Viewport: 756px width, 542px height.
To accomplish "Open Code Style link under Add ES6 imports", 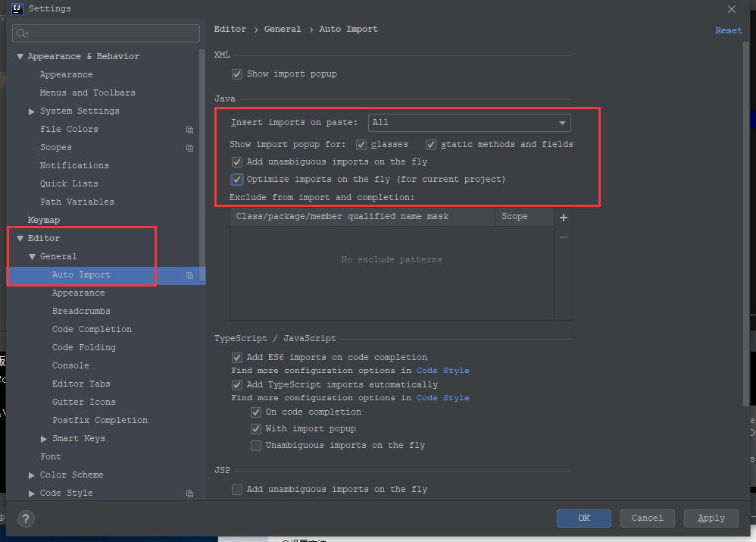I will coord(442,371).
